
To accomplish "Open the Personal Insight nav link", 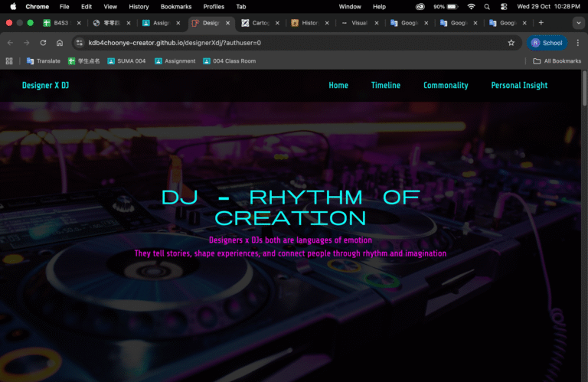I will pos(519,86).
